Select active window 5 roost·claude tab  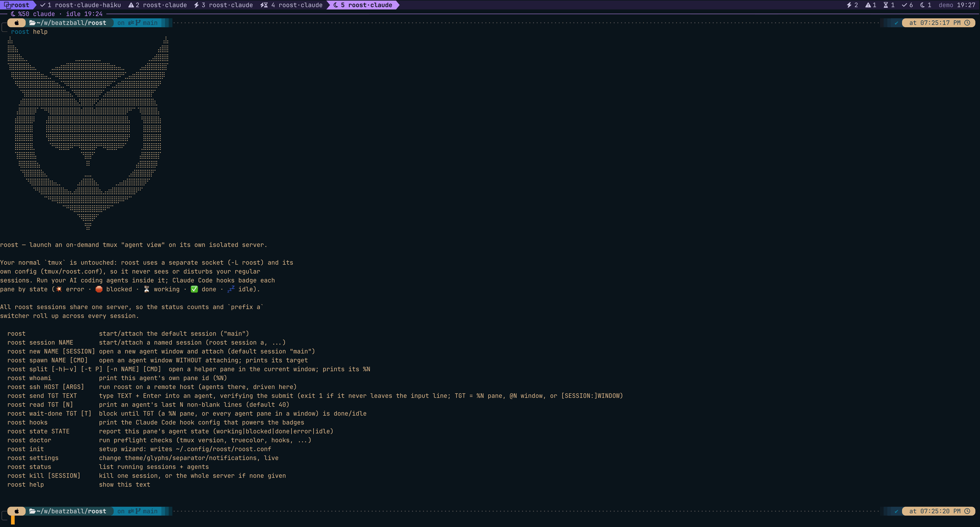(363, 5)
